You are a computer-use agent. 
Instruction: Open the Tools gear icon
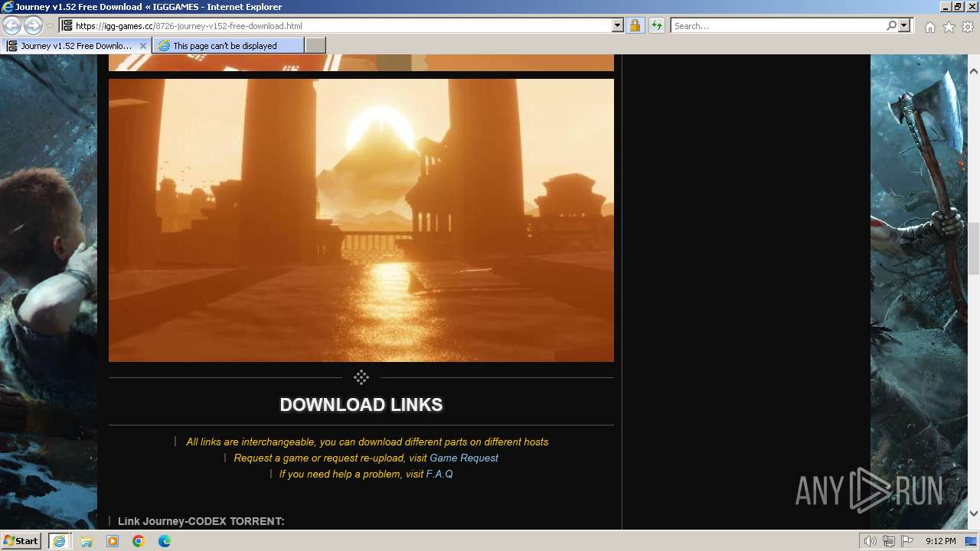pyautogui.click(x=968, y=27)
